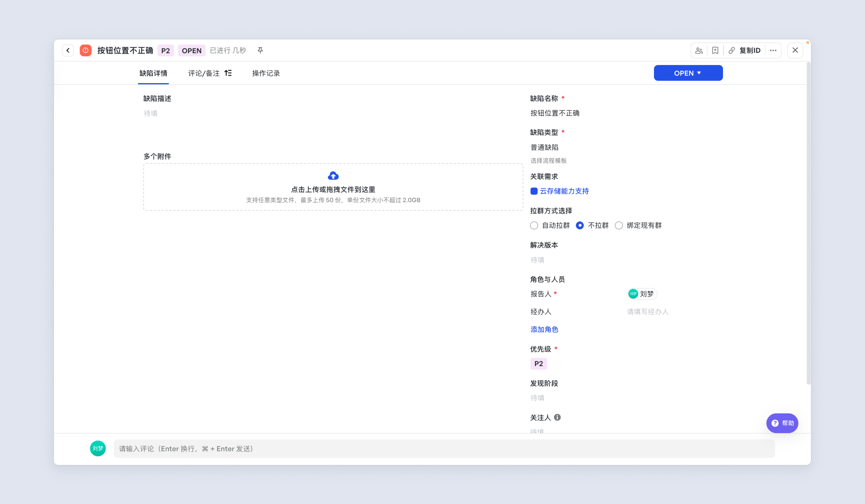Open the 缺陷类型 field showing 普通缺陷
The image size is (865, 504).
544,147
